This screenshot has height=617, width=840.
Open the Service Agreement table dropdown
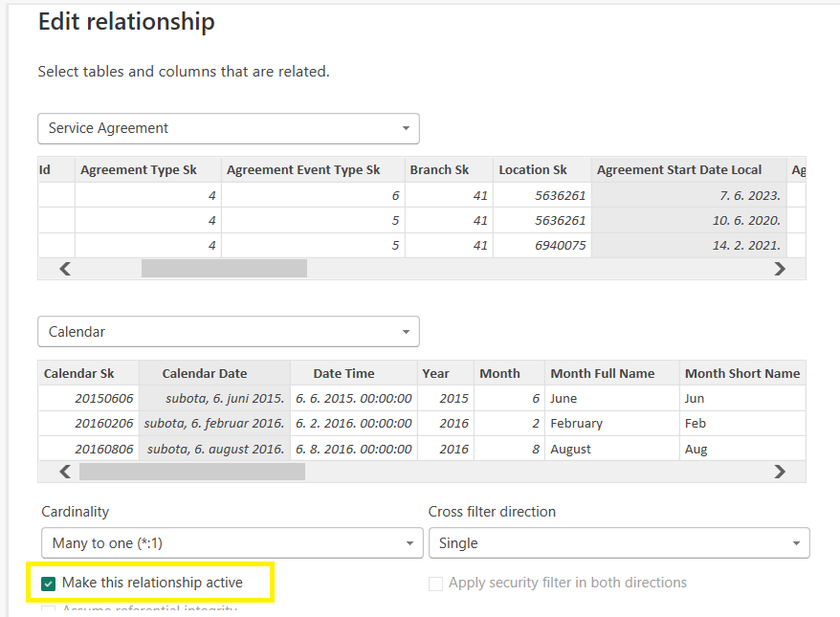pos(229,128)
